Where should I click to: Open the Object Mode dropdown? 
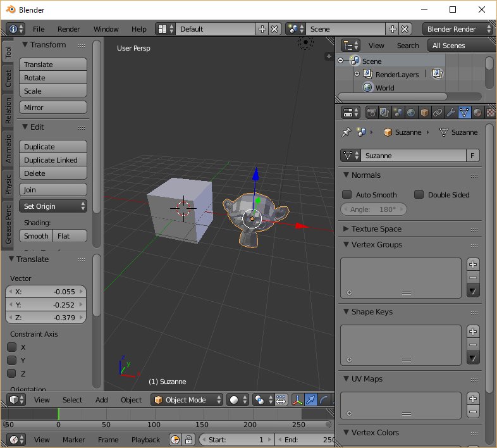[187, 400]
